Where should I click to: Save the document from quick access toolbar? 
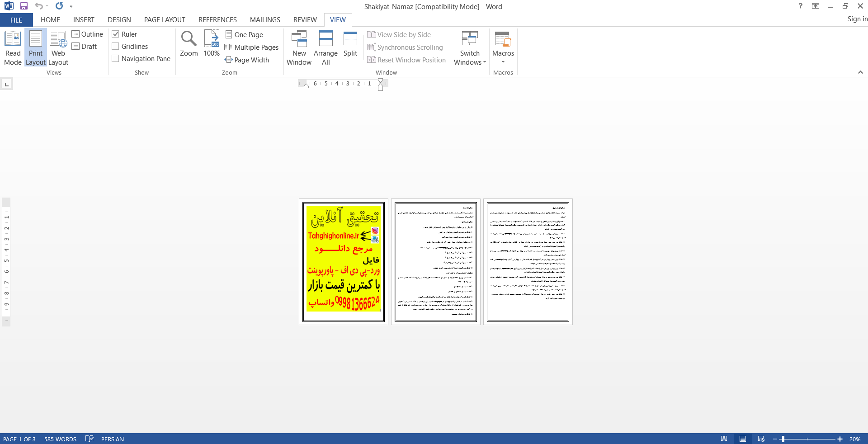[x=24, y=6]
